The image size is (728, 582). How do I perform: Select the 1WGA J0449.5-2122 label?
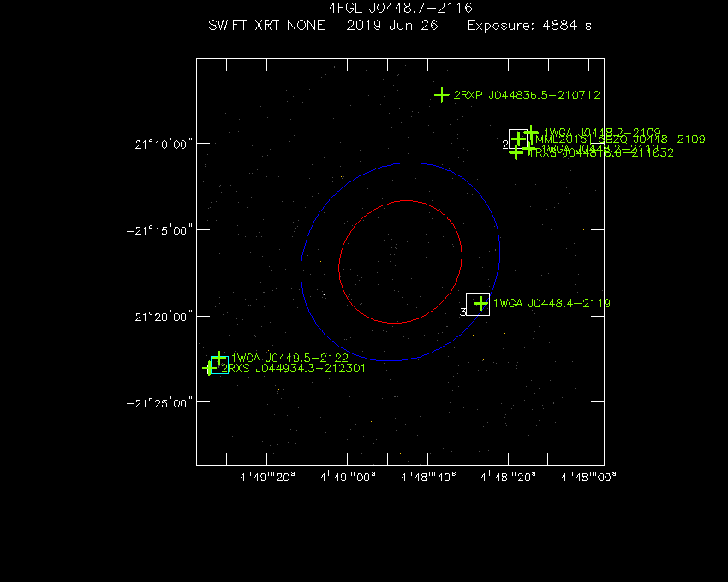tap(289, 358)
